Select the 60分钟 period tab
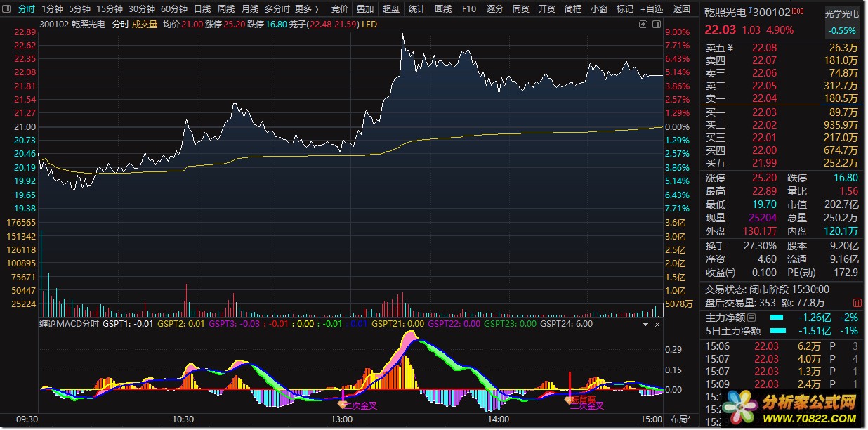The height and width of the screenshot is (430, 868). click(x=173, y=9)
